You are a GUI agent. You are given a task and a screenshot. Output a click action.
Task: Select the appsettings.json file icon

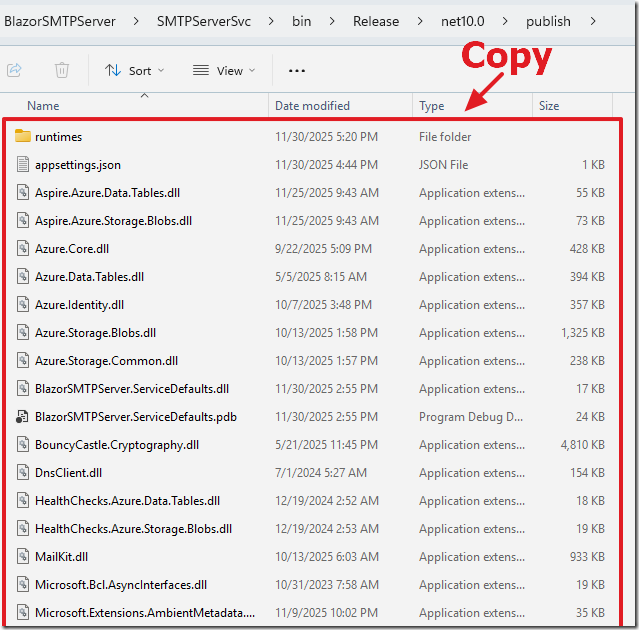coord(23,165)
